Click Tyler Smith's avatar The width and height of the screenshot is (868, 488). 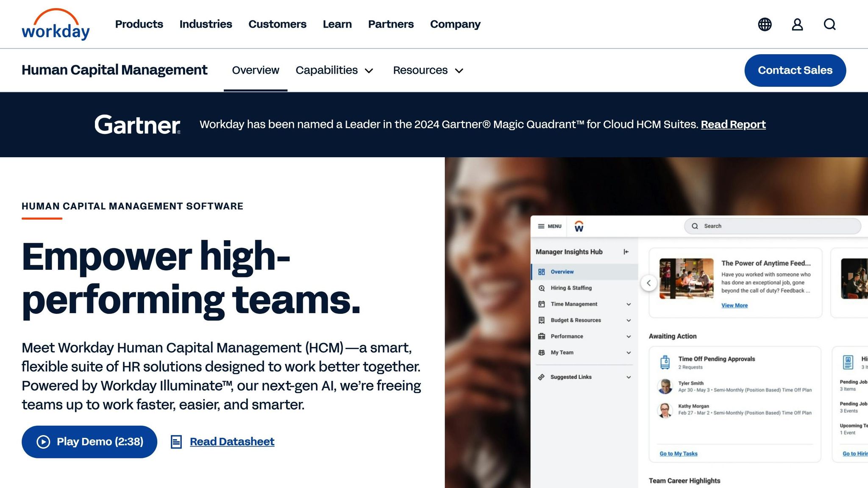tap(665, 386)
